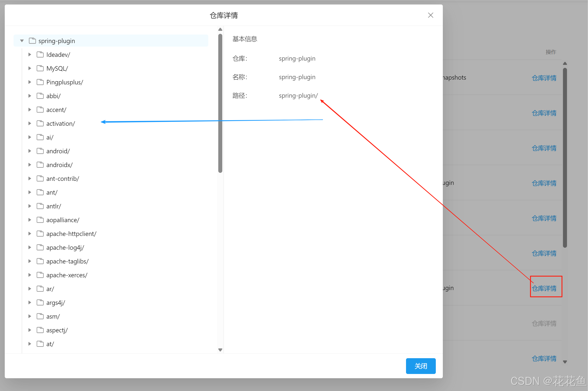Collapse the spring-plugin root node
The width and height of the screenshot is (588, 391).
point(22,41)
